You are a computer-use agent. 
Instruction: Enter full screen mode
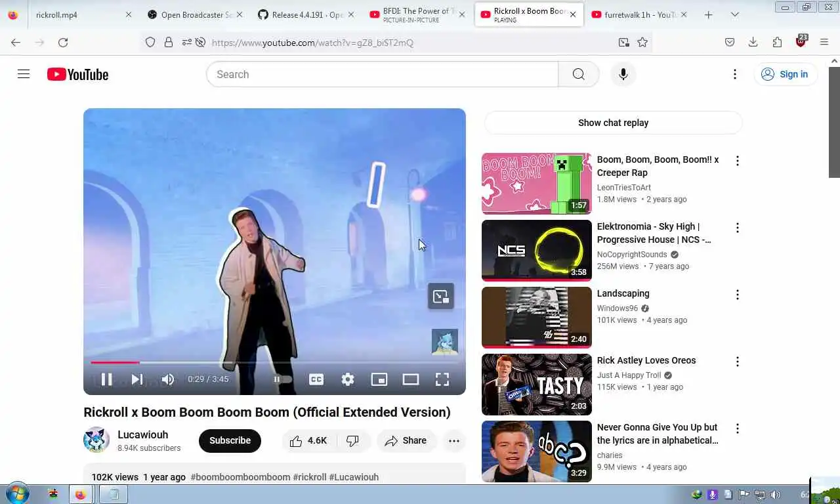point(442,379)
